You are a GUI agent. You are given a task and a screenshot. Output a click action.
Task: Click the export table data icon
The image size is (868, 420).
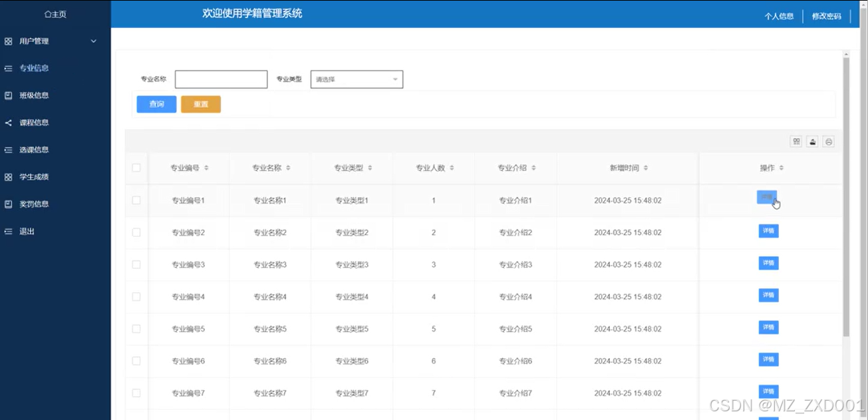pyautogui.click(x=812, y=142)
